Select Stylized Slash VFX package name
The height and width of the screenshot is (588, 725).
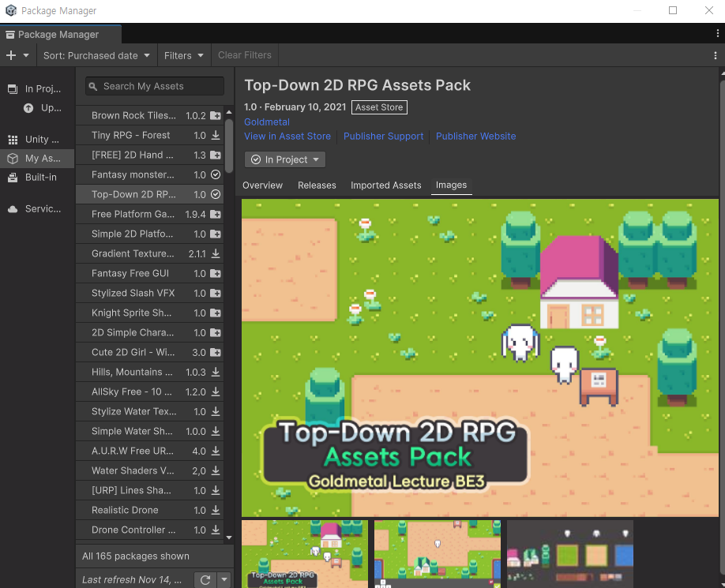tap(133, 293)
